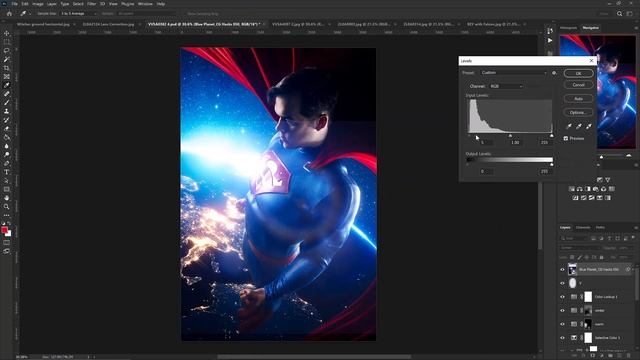Open the Sample Size dropdown

[78, 13]
